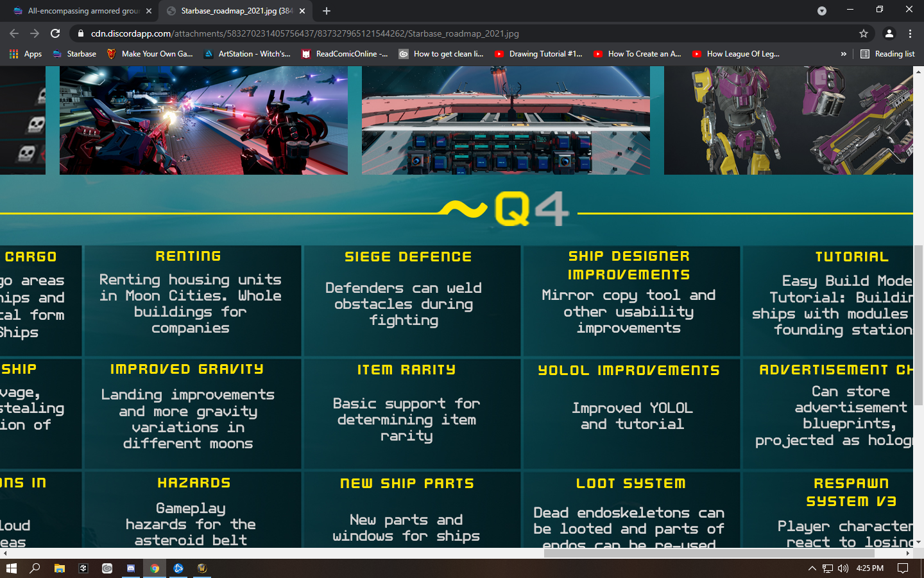Open the Reading list button

click(x=887, y=54)
